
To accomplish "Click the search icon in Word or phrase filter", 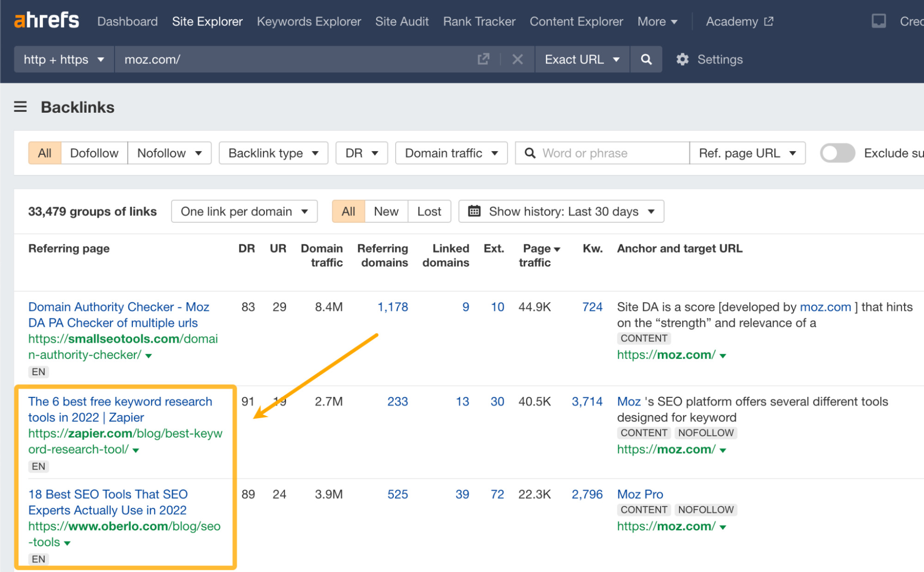I will [x=530, y=153].
